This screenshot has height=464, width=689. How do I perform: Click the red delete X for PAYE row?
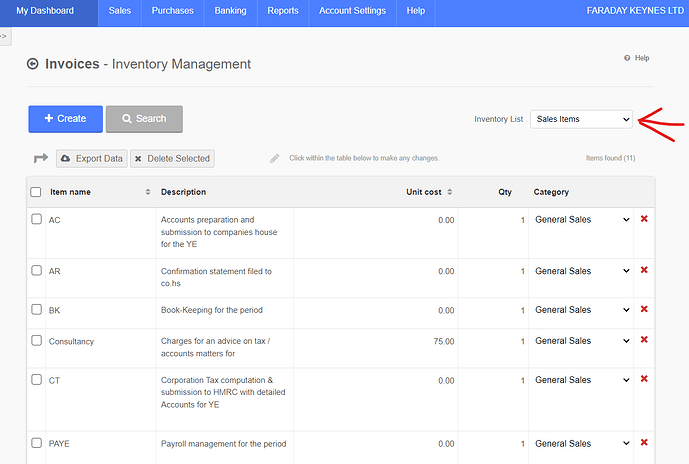(x=644, y=442)
